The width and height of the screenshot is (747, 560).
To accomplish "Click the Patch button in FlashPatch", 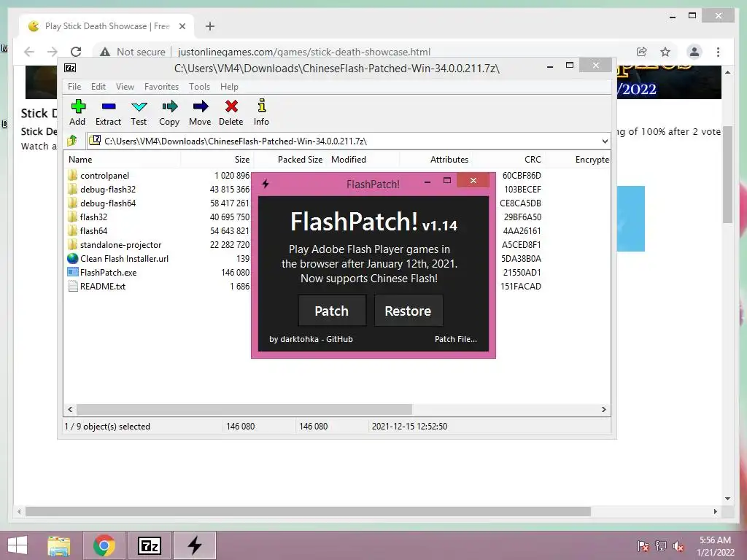I will pos(332,311).
